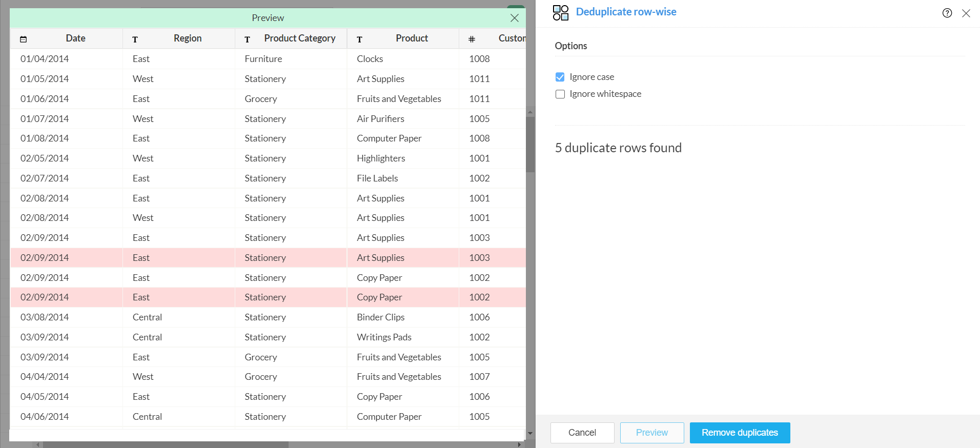Click the Cancel button
980x448 pixels.
pos(582,433)
